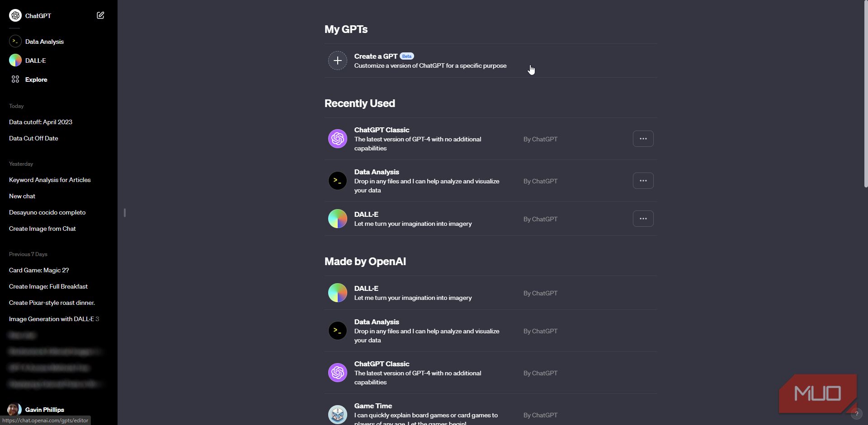Image resolution: width=868 pixels, height=425 pixels.
Task: Click the ChatGPT logo icon in sidebar
Action: 15,15
